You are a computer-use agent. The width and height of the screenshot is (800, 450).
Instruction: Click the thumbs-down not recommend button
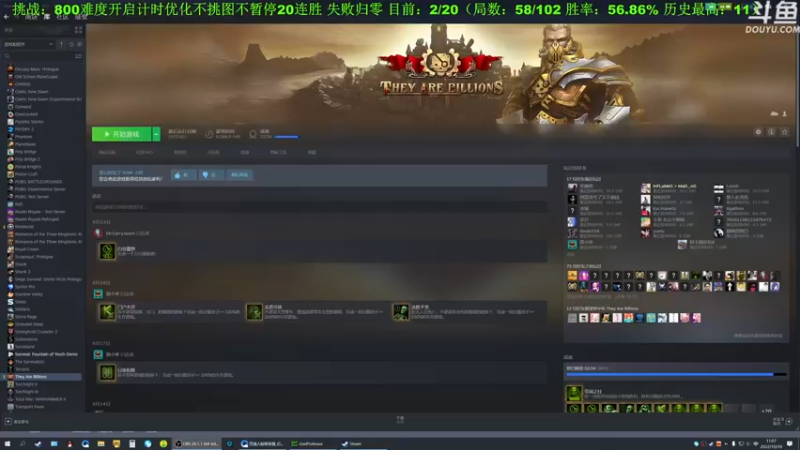[211, 175]
